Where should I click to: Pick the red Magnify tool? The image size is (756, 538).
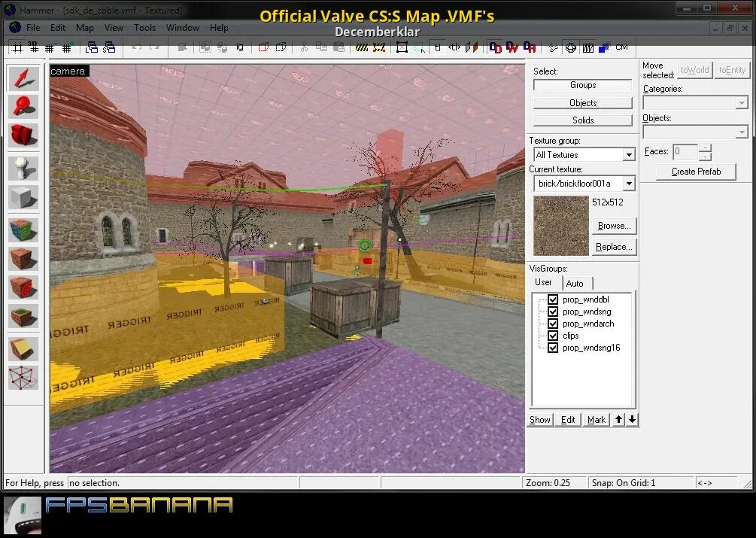click(23, 107)
